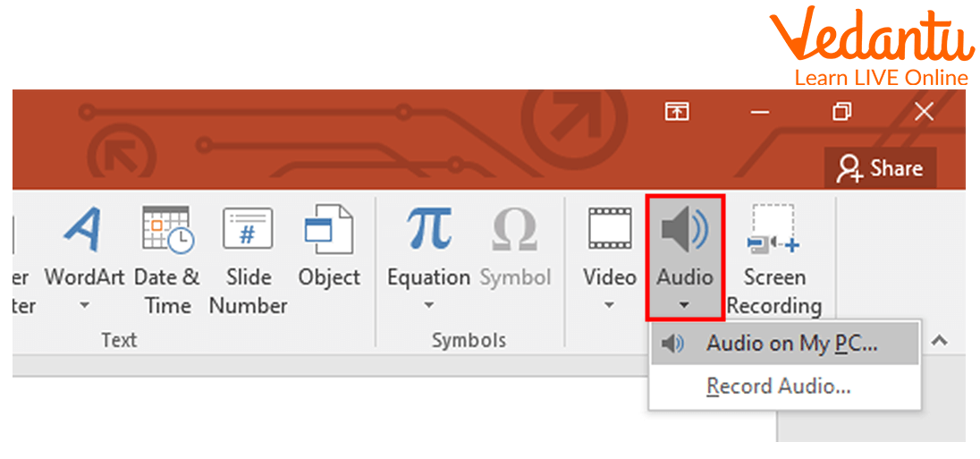This screenshot has width=980, height=459.
Task: Choose Audio on My PC menu option
Action: [784, 344]
